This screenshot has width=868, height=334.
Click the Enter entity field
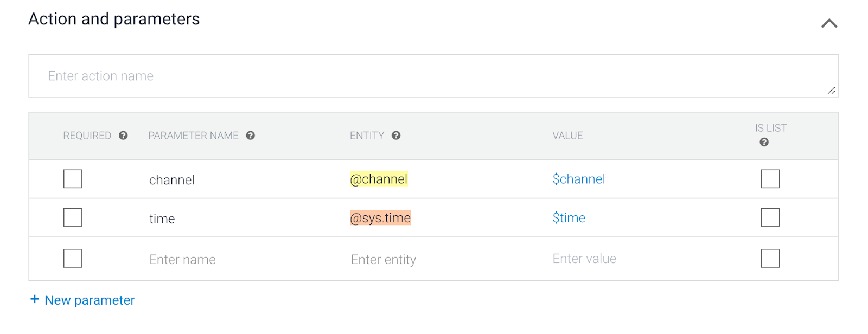(x=384, y=260)
